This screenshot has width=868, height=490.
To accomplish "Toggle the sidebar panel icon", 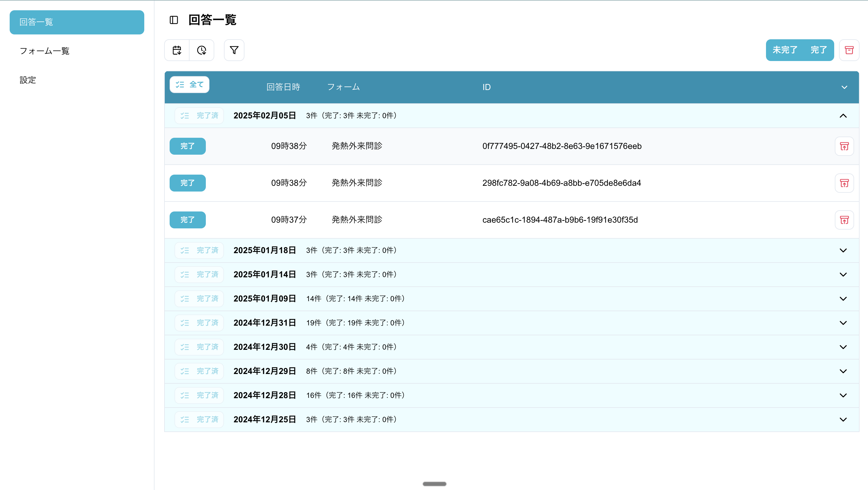I will click(174, 20).
